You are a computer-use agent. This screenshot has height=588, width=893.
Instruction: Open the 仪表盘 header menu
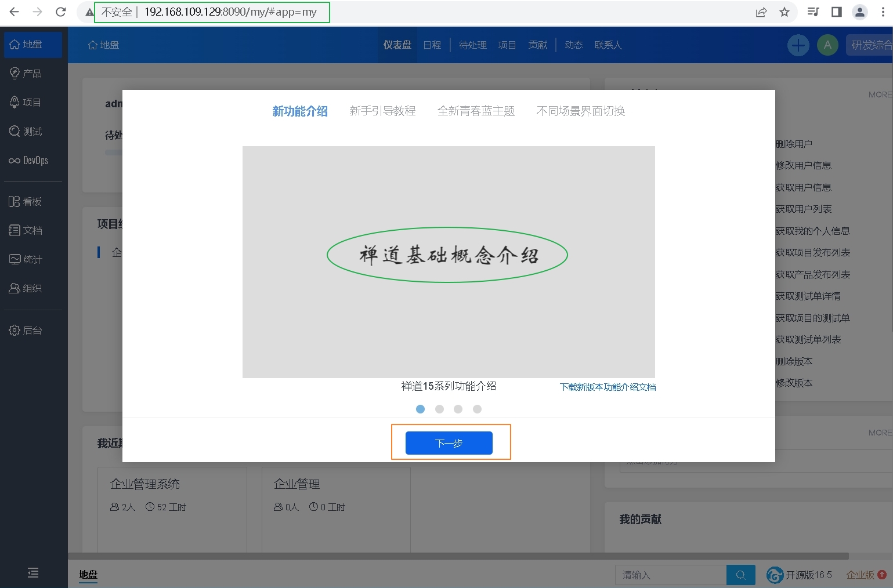[397, 45]
